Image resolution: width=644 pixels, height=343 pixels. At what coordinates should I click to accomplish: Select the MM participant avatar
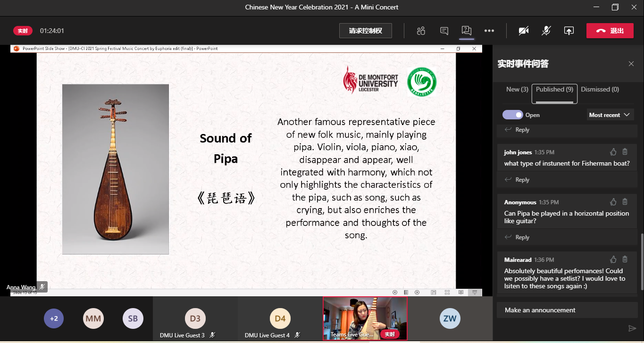click(93, 318)
